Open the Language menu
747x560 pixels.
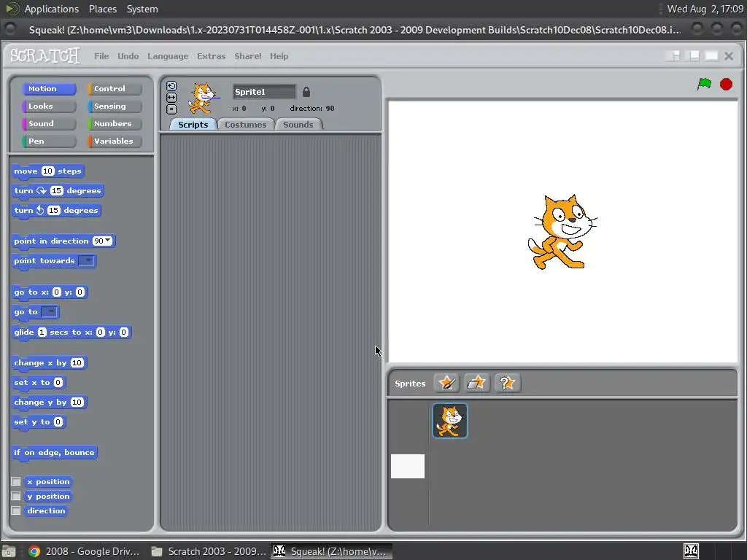point(168,55)
